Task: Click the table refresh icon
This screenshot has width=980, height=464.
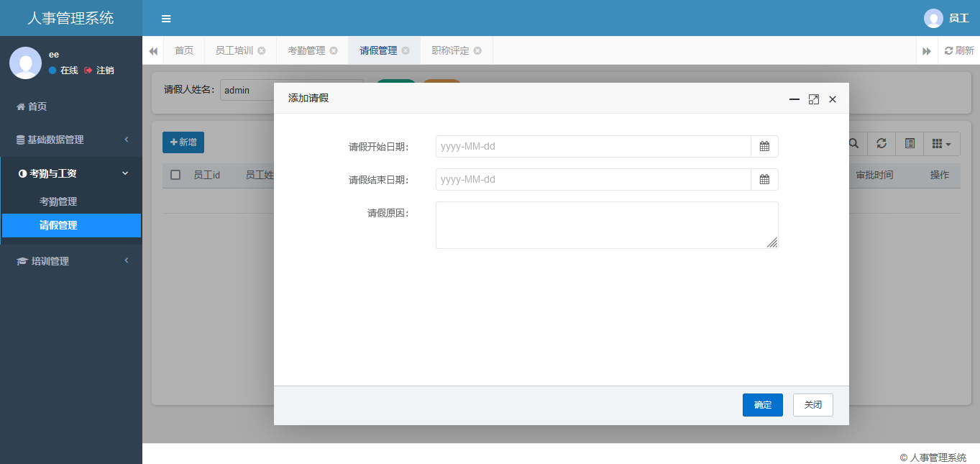Action: click(881, 143)
